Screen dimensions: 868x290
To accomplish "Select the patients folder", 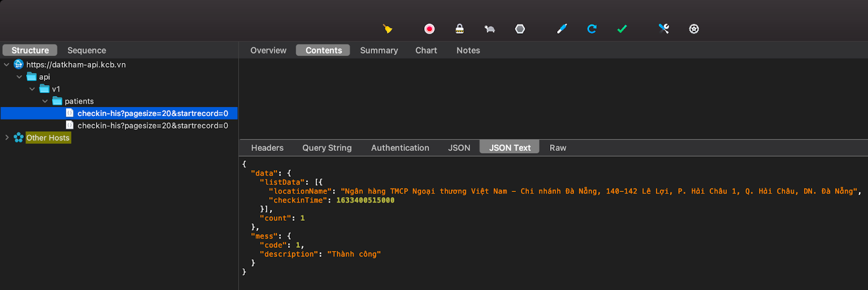I will click(79, 101).
